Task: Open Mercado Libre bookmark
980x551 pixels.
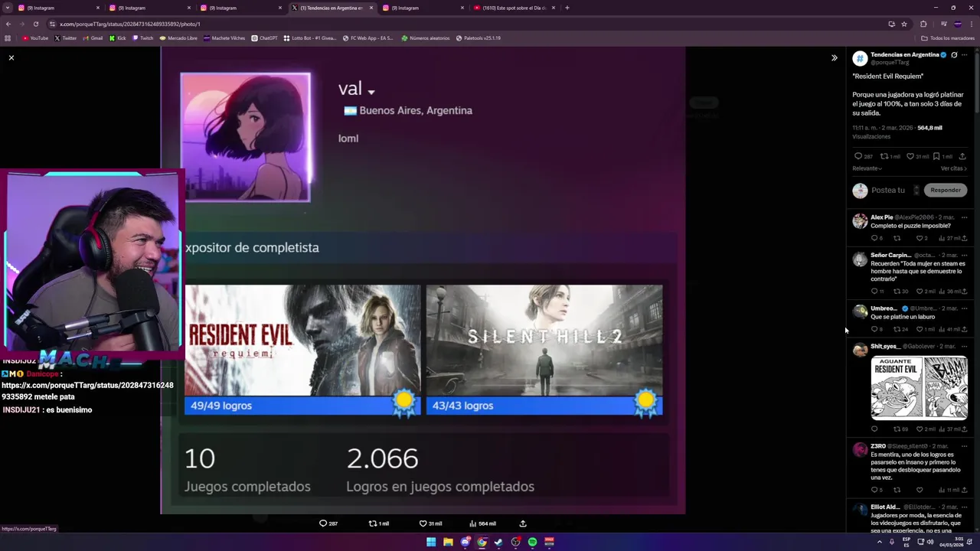Action: [178, 38]
